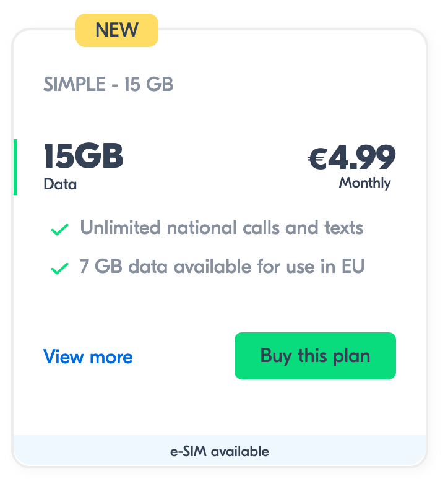Open the View more link

[88, 357]
